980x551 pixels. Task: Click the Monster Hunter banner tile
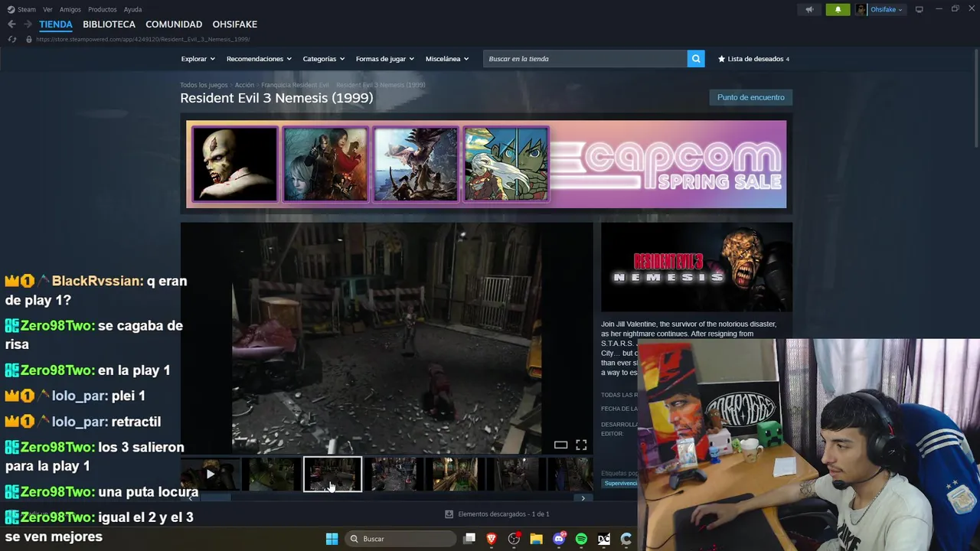point(415,164)
